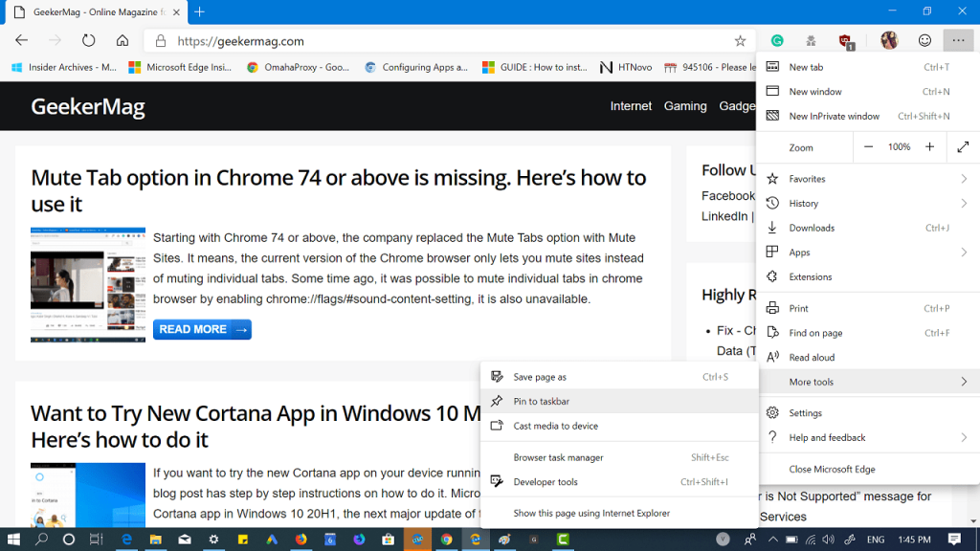Open the Grammarly extension icon
The image size is (980, 551).
[777, 40]
